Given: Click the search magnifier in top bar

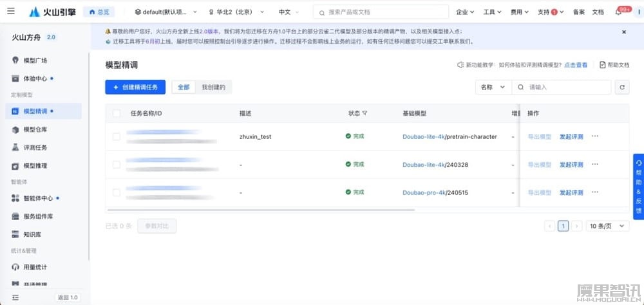Looking at the screenshot, I should point(322,12).
